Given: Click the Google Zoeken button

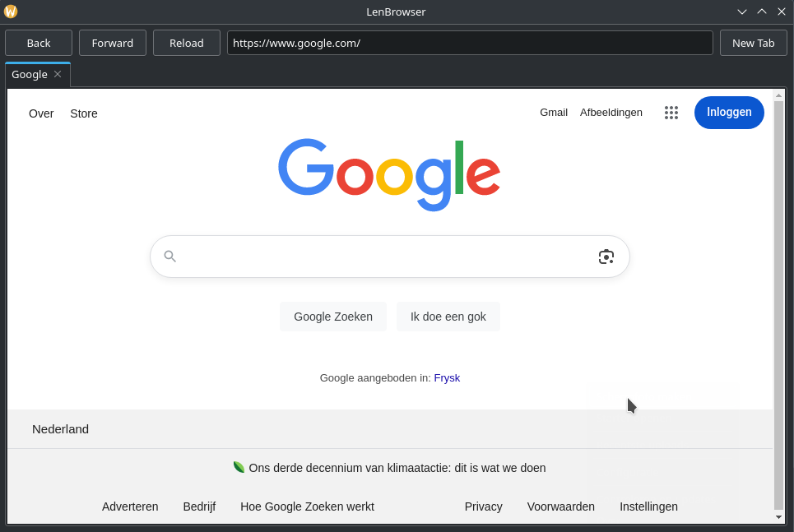Looking at the screenshot, I should coord(333,317).
